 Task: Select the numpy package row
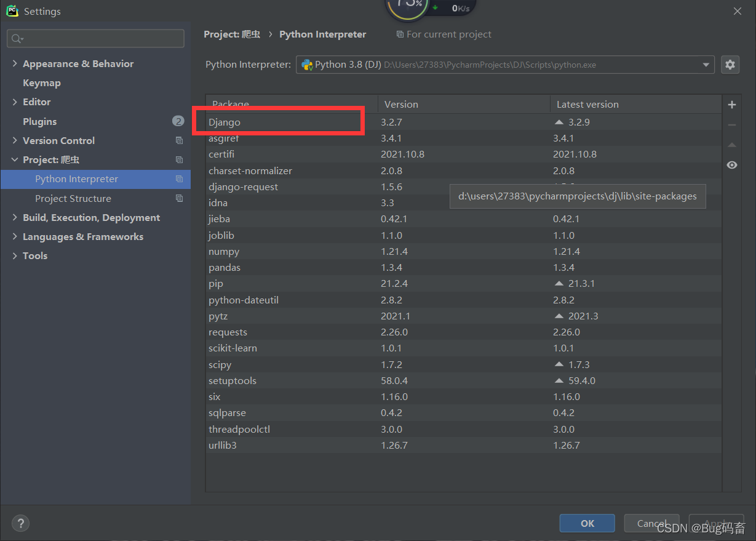pyautogui.click(x=464, y=251)
